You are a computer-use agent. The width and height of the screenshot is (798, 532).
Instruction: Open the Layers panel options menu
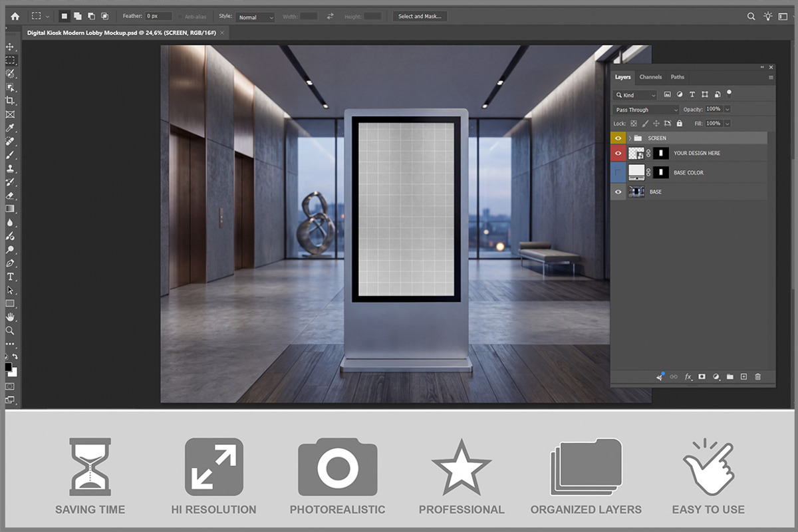(x=771, y=77)
